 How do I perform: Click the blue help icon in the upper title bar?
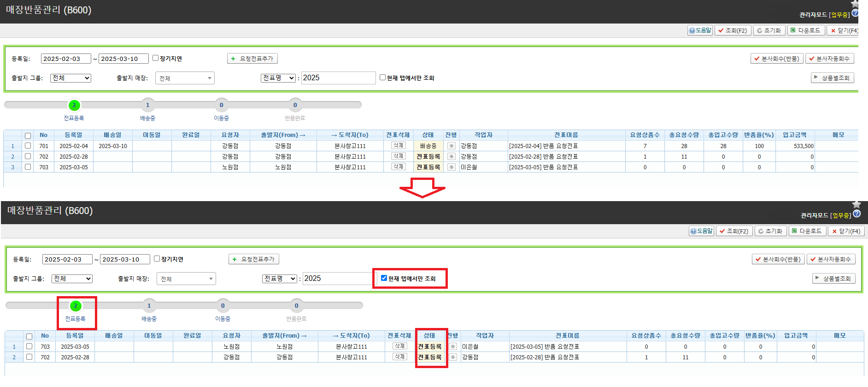coord(855,13)
